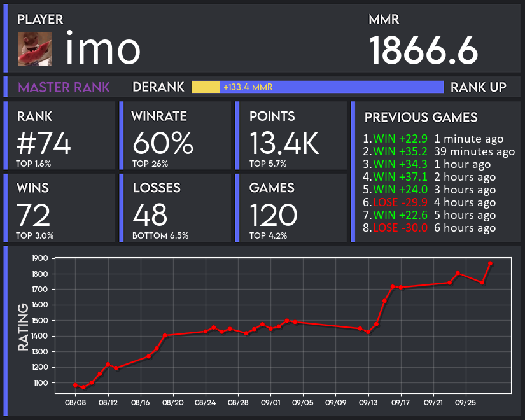Click the 60% winrate value
This screenshot has height=420, width=525.
coord(163,143)
